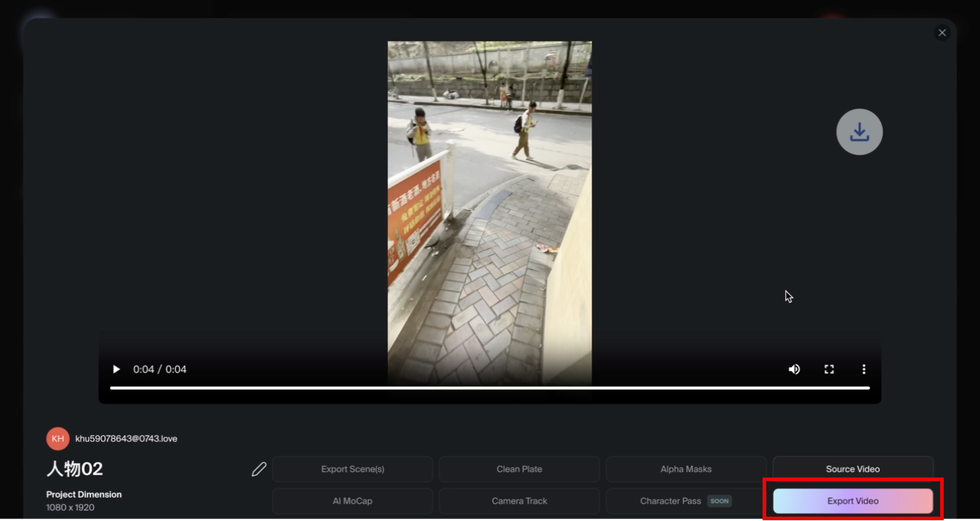980x521 pixels.
Task: Click the project title 人物02
Action: (x=74, y=469)
